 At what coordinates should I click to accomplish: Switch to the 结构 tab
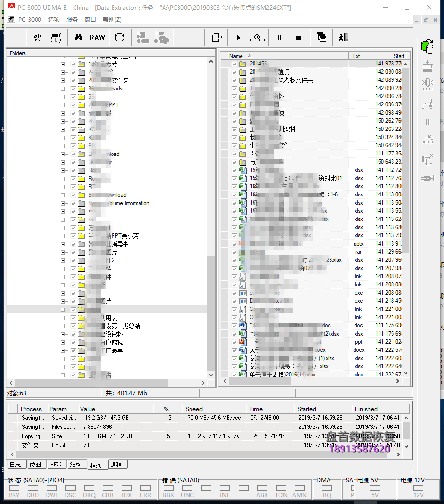tap(76, 465)
